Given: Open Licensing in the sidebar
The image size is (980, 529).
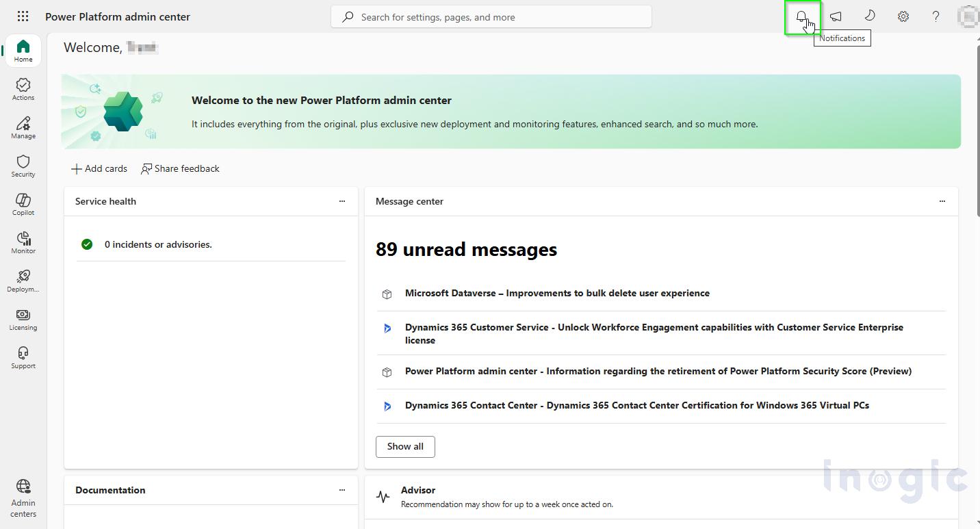Looking at the screenshot, I should coord(23,319).
